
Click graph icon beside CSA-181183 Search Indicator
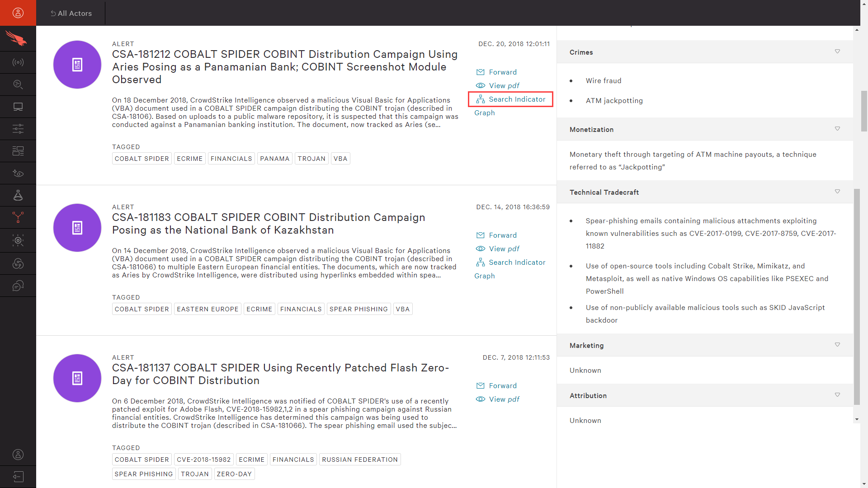tap(480, 262)
